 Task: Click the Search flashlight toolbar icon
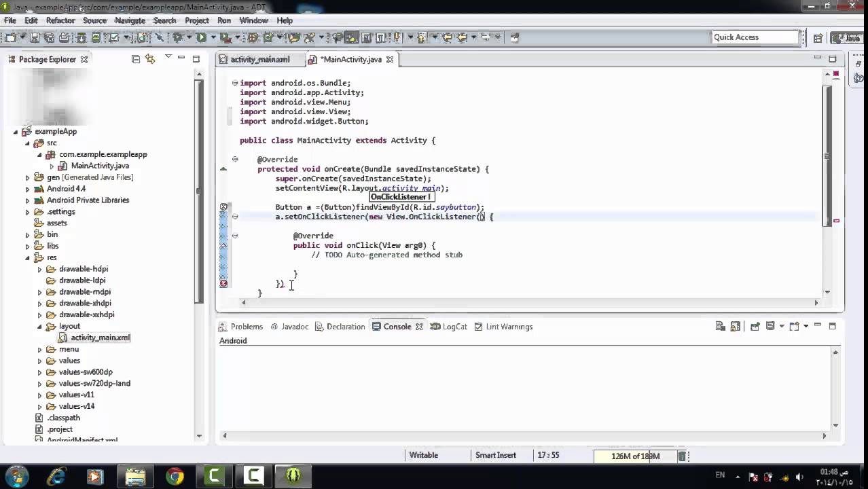tap(309, 37)
